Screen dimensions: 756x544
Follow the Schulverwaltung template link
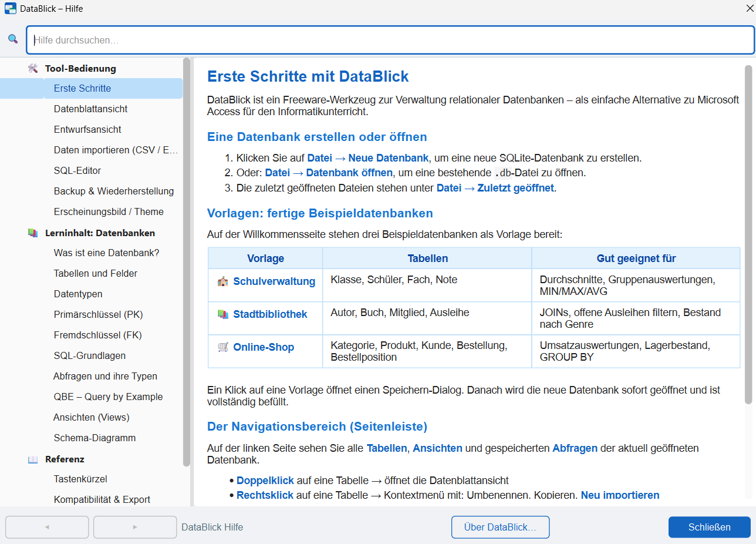(x=274, y=281)
